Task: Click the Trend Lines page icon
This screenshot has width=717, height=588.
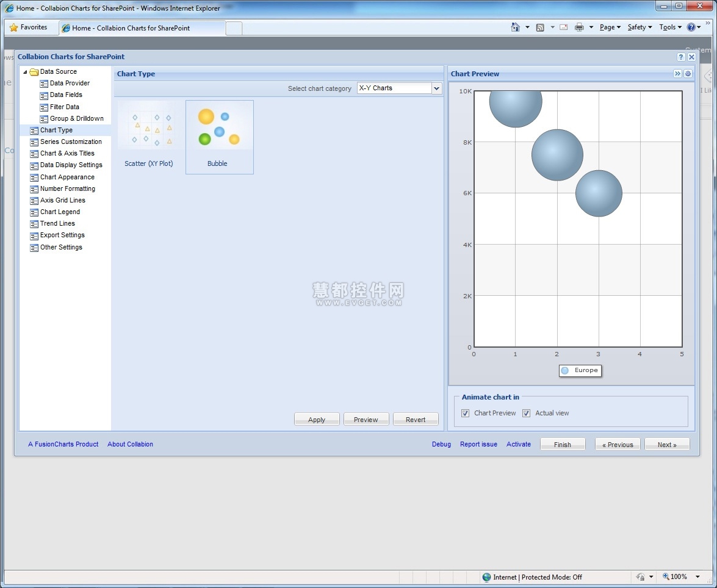Action: [34, 224]
